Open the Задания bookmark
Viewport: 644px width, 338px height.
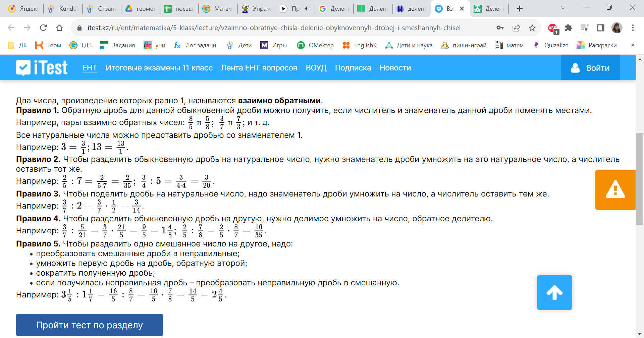click(117, 45)
